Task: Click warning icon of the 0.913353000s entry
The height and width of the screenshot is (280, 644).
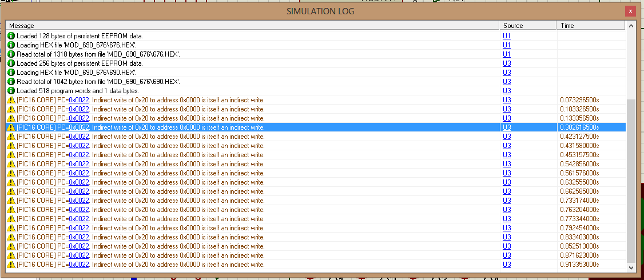Action: click(x=11, y=265)
